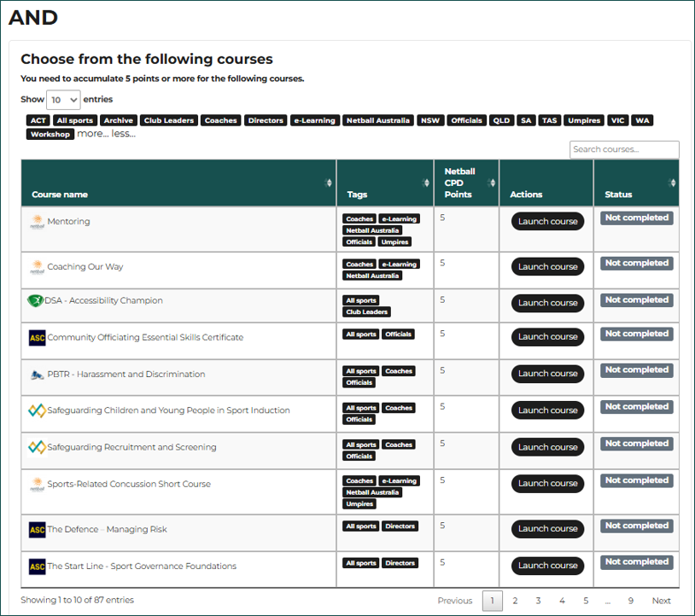Collapse tag list with the less... link
The image size is (695, 616).
click(x=124, y=134)
